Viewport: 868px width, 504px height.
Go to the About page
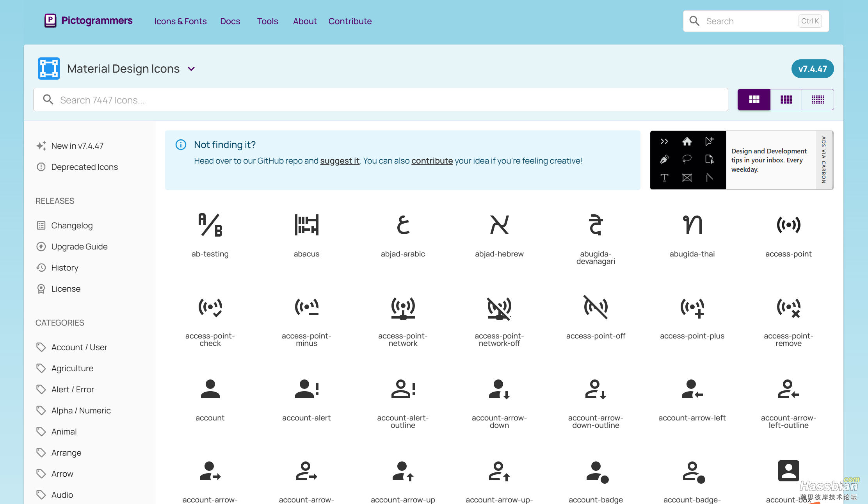[x=305, y=21]
